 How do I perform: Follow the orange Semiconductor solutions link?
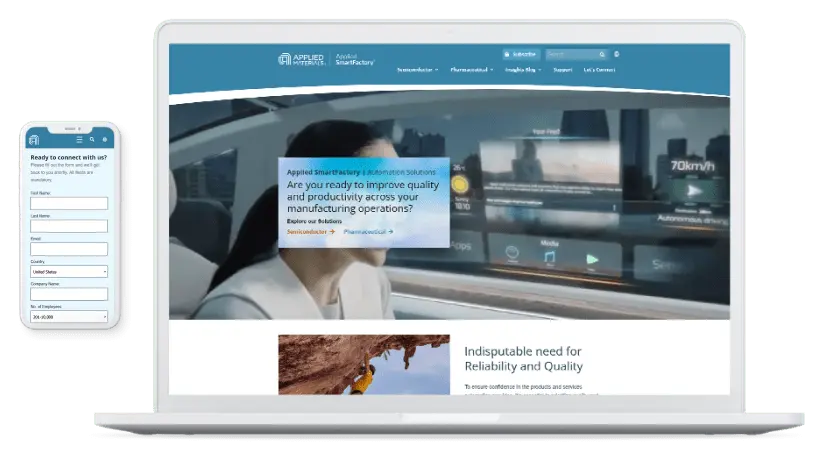(311, 232)
